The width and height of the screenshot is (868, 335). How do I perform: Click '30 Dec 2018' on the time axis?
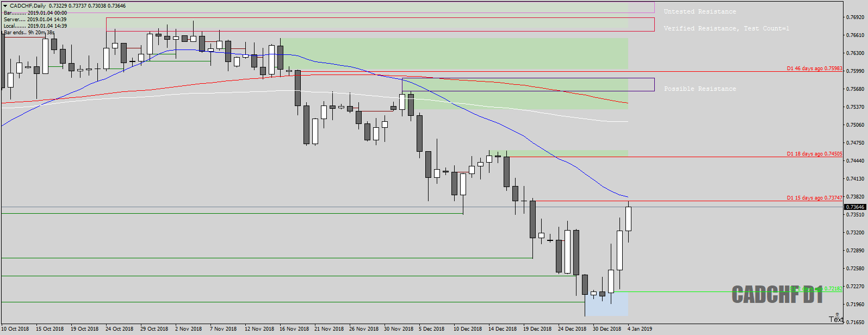coord(607,329)
